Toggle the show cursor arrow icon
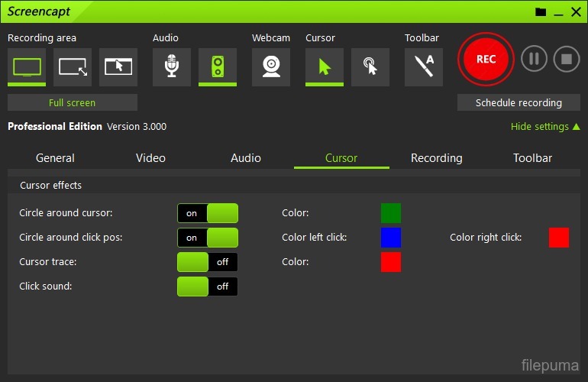The width and height of the screenshot is (588, 382). pos(325,67)
